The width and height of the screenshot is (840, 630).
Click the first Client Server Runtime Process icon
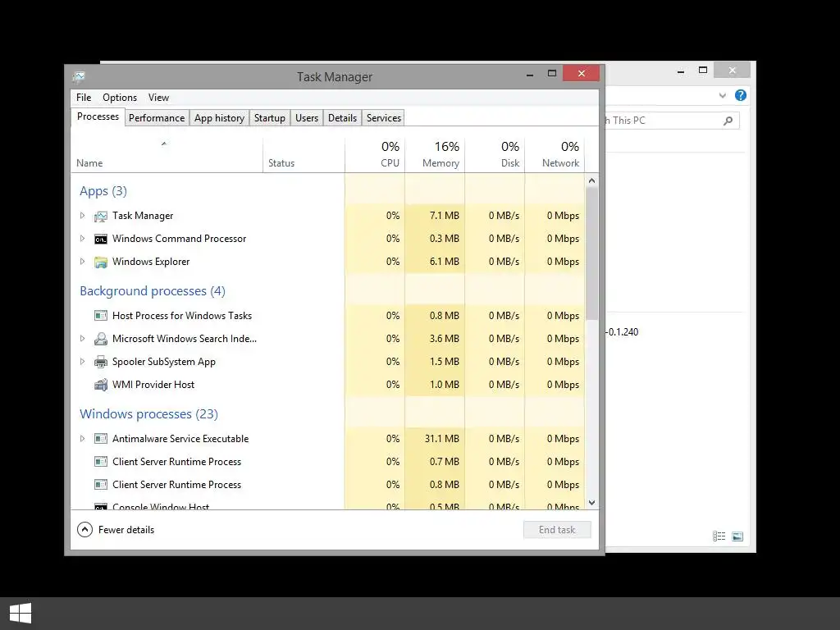pos(101,461)
